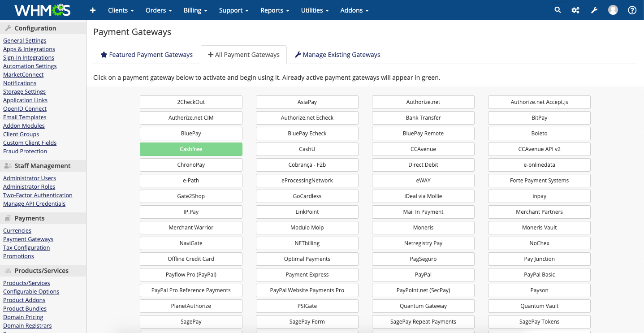Activate the Bank Transfer gateway
This screenshot has width=644, height=333.
coord(423,118)
